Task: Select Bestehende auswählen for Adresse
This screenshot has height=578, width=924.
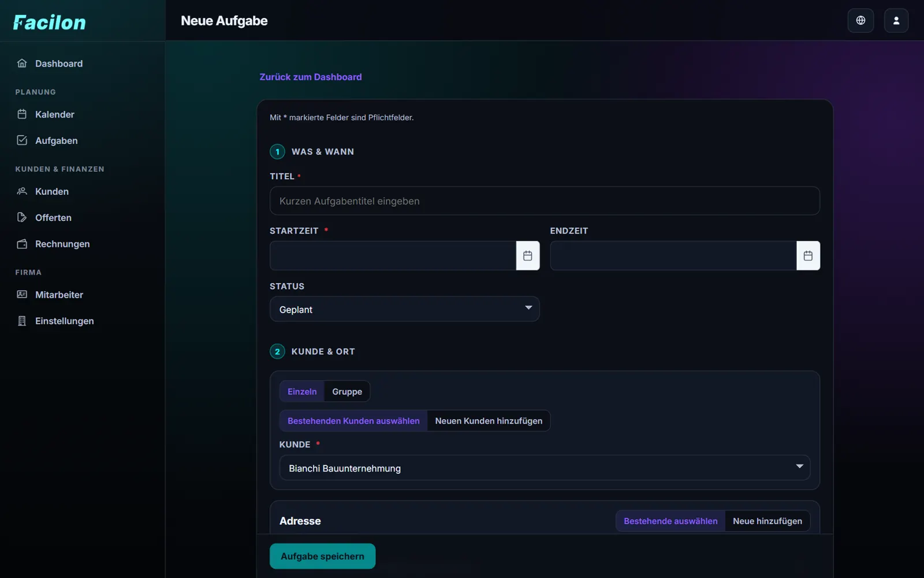Action: click(x=670, y=521)
